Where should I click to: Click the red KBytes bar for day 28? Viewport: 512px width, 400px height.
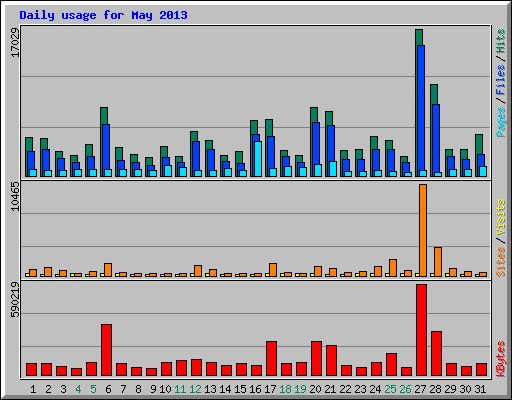click(436, 354)
